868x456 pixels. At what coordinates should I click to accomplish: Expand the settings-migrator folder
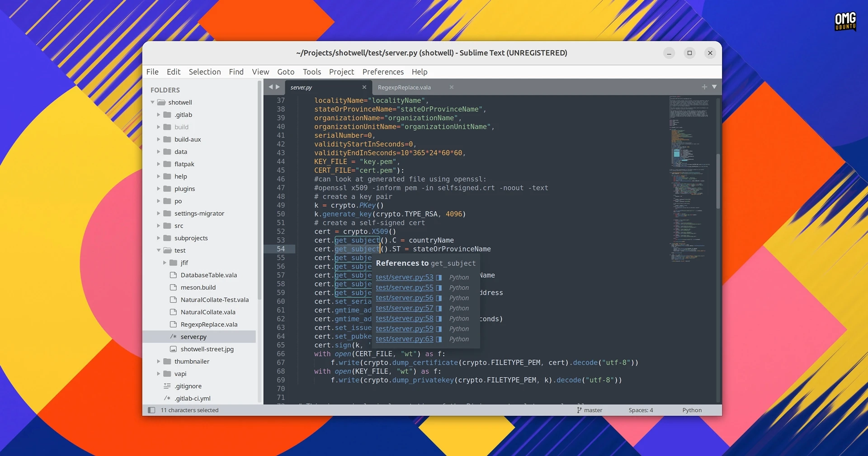(x=159, y=214)
